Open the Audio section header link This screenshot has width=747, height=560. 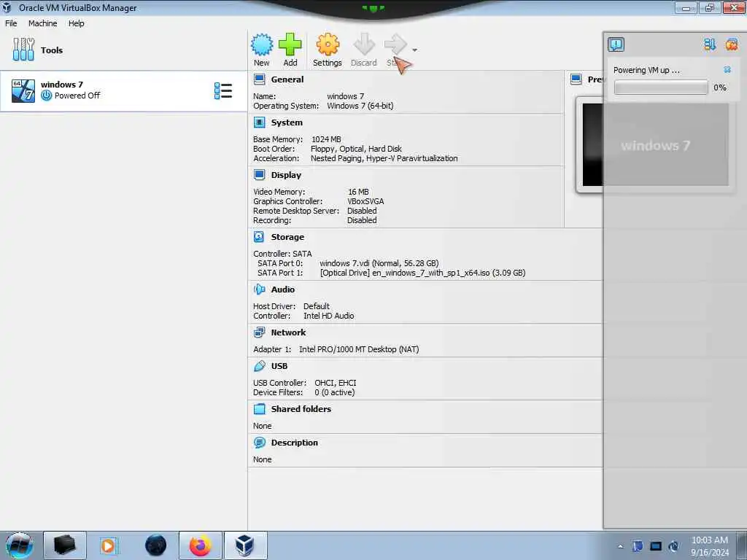[283, 289]
